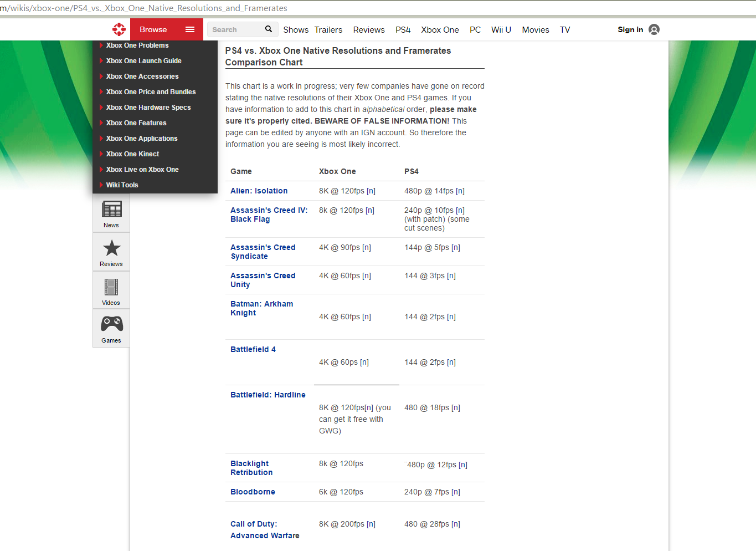
Task: Click the browser address bar URL
Action: (x=144, y=8)
